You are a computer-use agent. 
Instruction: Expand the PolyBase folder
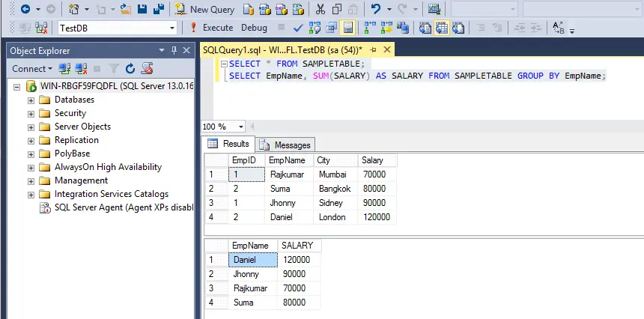[31, 154]
